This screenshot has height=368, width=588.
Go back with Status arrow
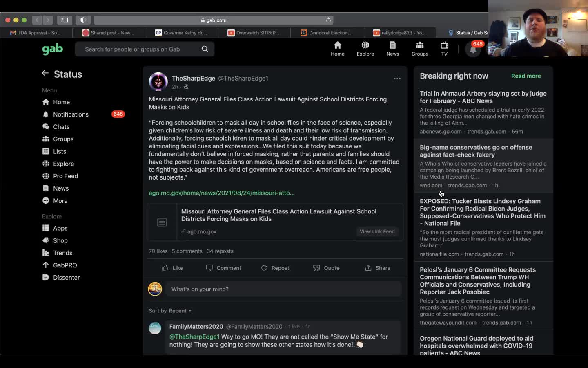45,73
